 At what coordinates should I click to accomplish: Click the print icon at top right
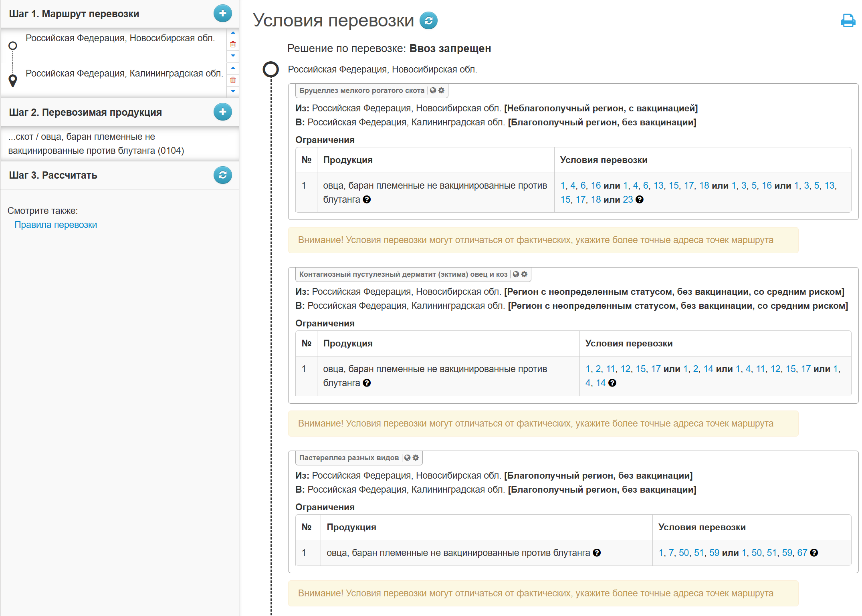(x=848, y=20)
